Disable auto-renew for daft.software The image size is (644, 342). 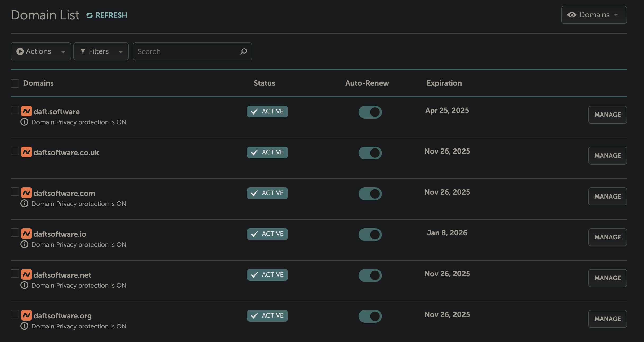(370, 112)
